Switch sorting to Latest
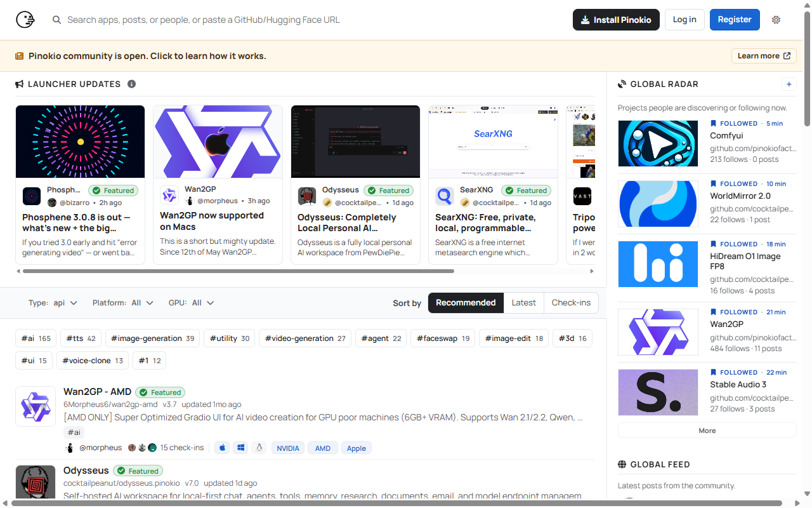Viewport: 812px width, 508px height. coord(523,303)
